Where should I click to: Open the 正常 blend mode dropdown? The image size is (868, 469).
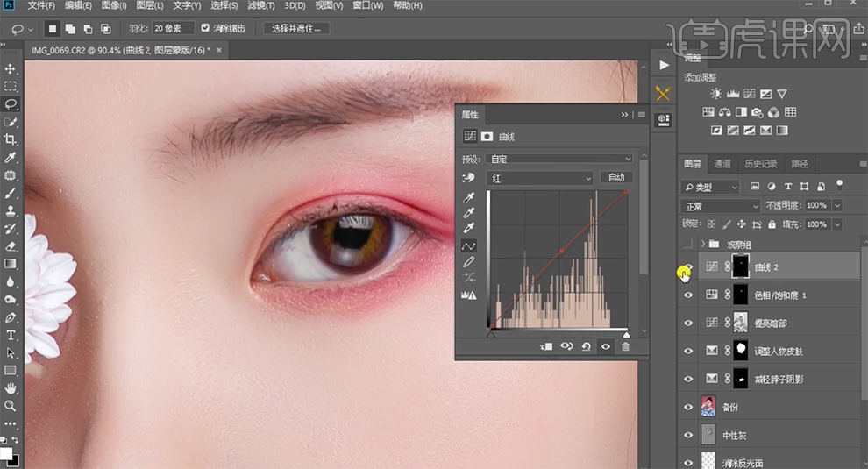click(x=720, y=206)
